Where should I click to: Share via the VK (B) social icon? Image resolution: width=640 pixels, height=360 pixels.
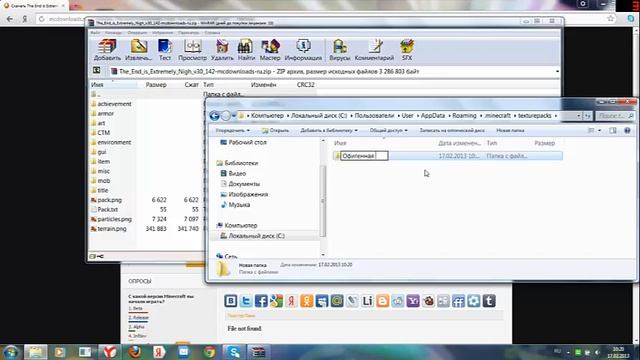click(231, 301)
